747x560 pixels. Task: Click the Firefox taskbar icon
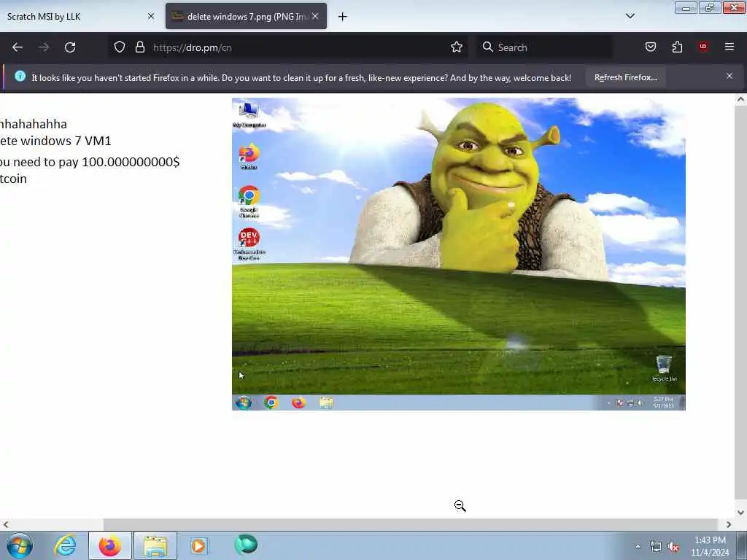pos(110,545)
